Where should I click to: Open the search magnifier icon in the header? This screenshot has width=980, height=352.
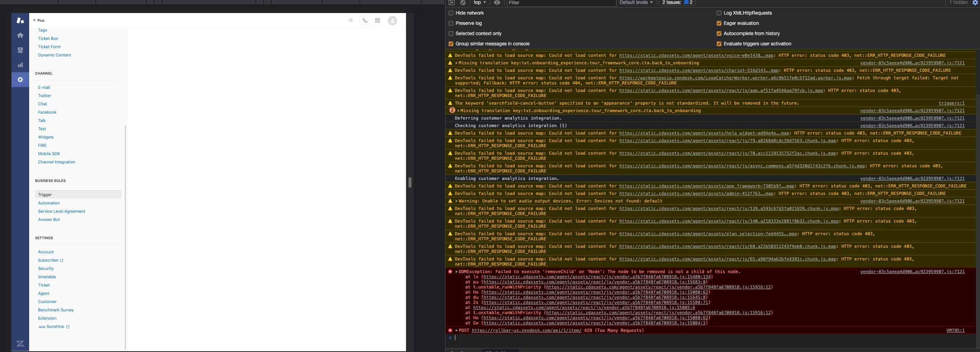[351, 21]
